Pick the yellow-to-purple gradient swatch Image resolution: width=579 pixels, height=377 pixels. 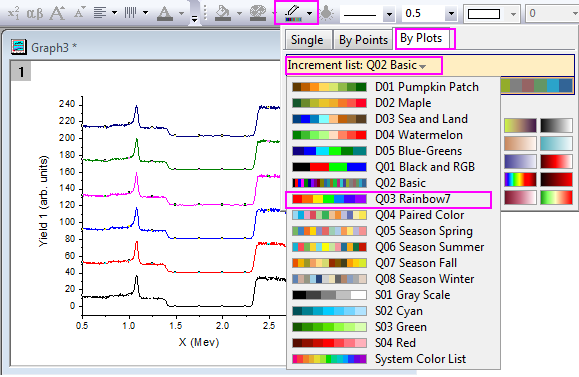point(520,125)
